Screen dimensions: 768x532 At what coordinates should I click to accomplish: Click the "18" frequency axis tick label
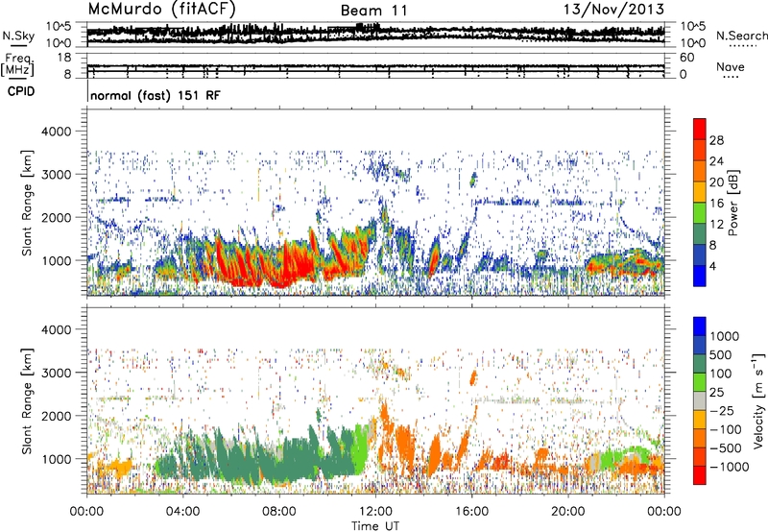(64, 58)
